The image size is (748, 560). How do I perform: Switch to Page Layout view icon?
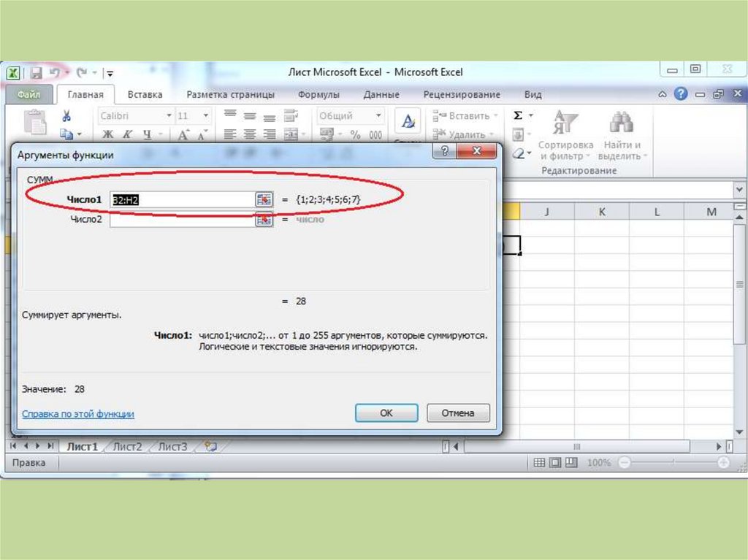click(555, 462)
